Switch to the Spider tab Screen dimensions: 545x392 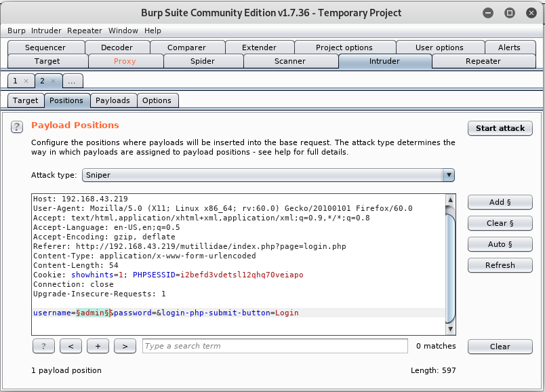tap(203, 61)
